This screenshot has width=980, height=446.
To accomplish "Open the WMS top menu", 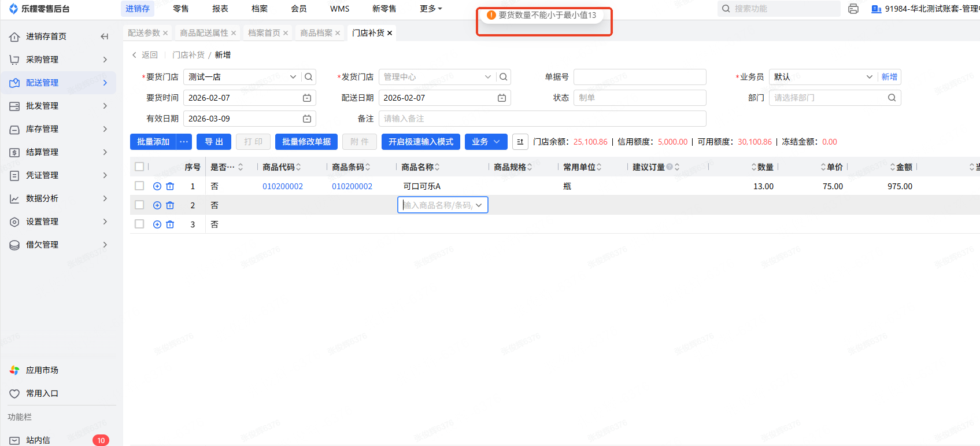I will pyautogui.click(x=340, y=9).
